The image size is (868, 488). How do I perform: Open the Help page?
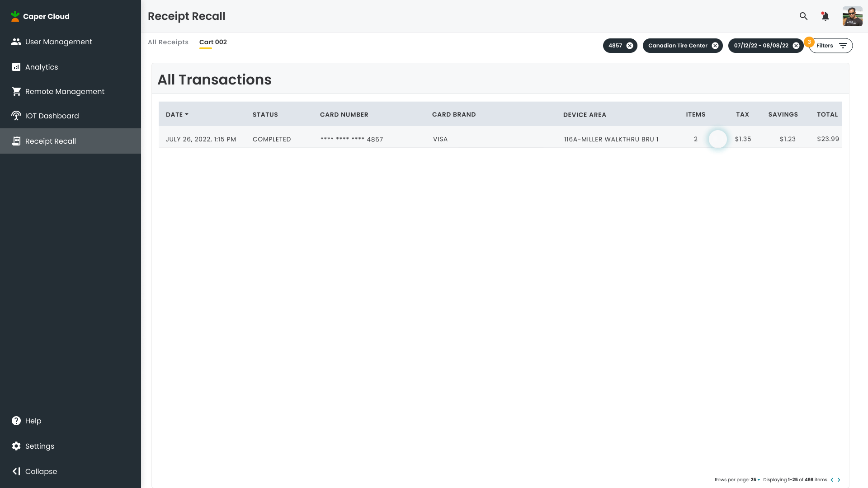(x=33, y=421)
